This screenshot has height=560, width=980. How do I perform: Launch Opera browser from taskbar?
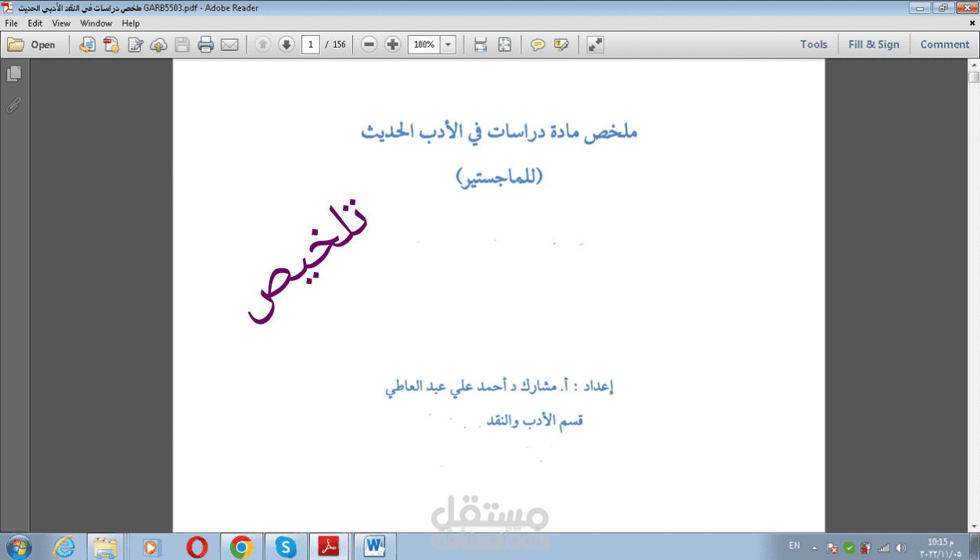point(197,547)
